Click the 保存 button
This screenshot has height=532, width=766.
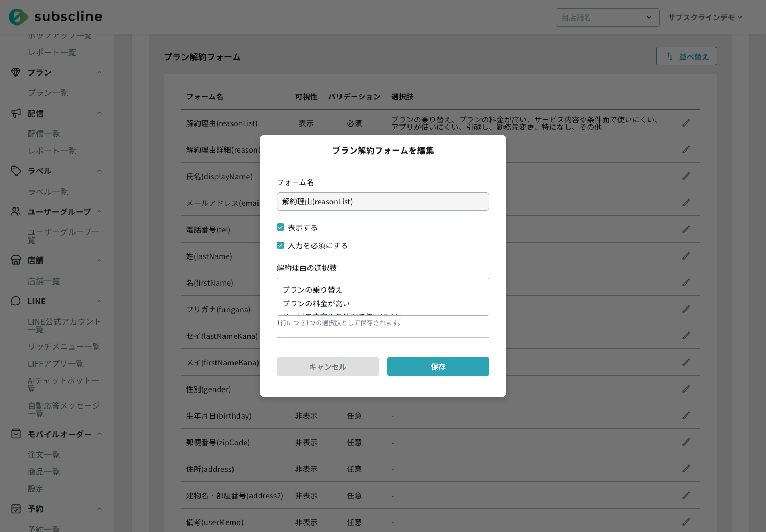tap(438, 367)
